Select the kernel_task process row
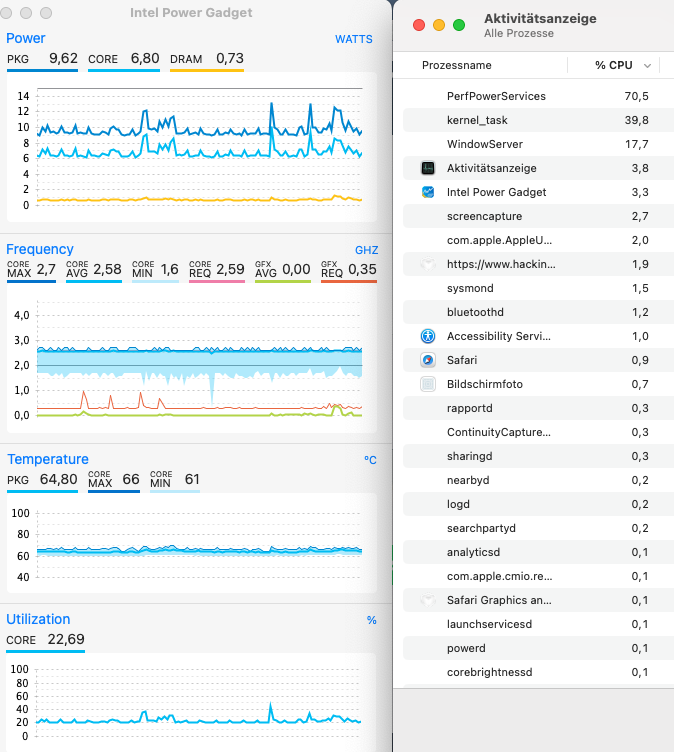Screen dimensions: 674x752 (x=538, y=120)
